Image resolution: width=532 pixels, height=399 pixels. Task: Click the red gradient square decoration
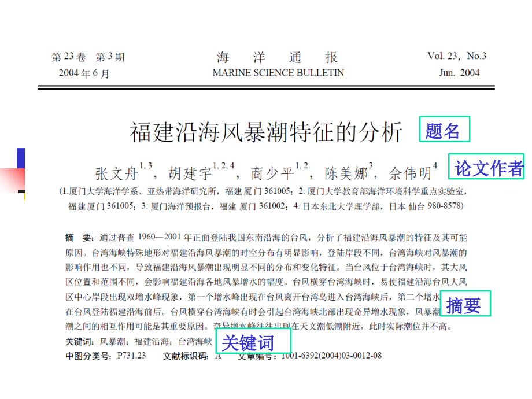click(13, 180)
